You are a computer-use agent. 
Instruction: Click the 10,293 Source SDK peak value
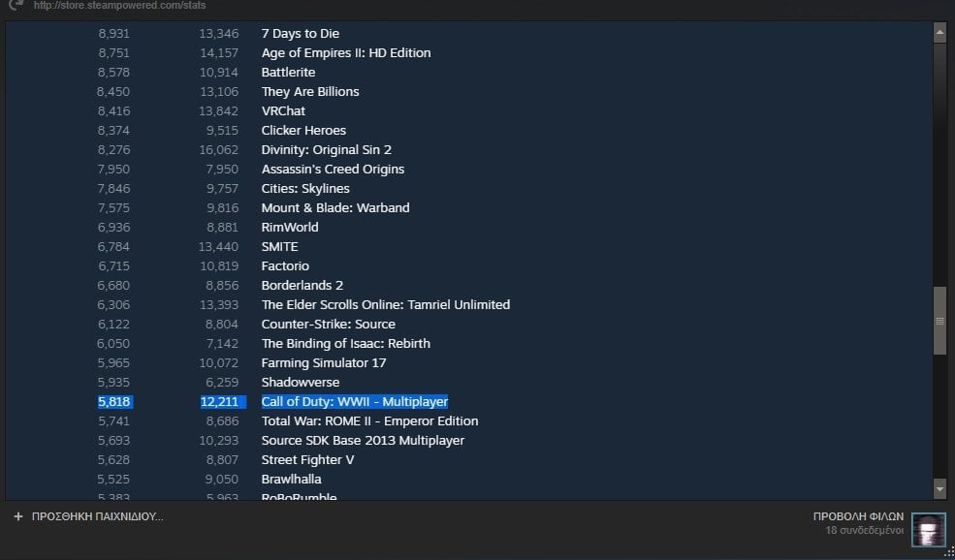point(219,441)
